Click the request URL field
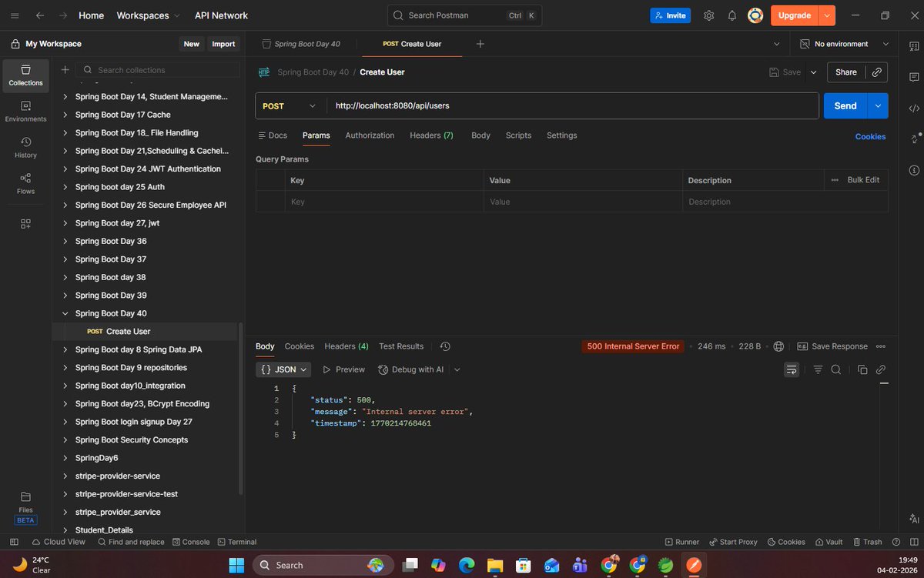 [x=573, y=106]
